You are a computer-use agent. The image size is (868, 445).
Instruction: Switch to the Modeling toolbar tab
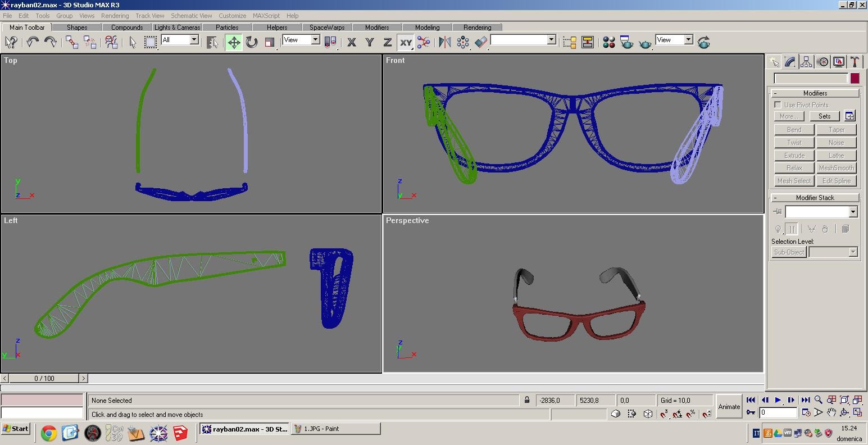point(428,28)
